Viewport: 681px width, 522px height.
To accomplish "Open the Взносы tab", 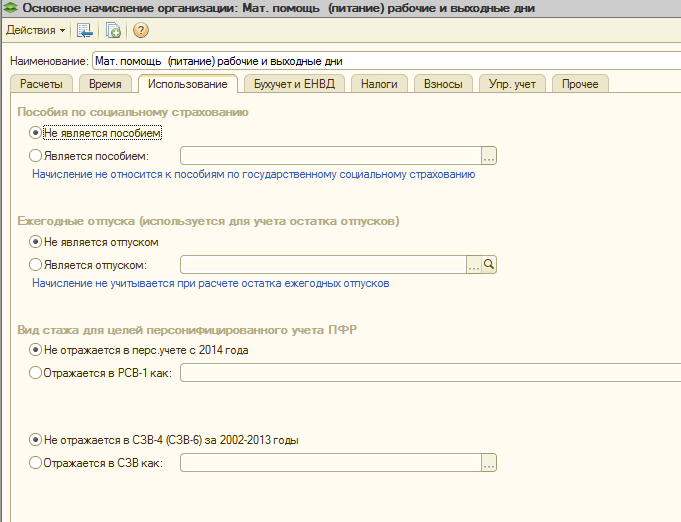I will tap(443, 84).
